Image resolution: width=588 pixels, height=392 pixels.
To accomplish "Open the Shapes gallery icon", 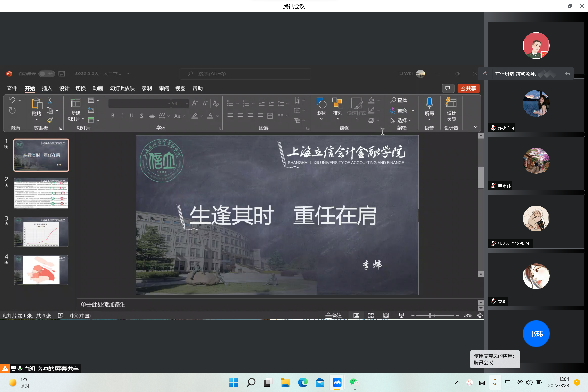I will 321,105.
